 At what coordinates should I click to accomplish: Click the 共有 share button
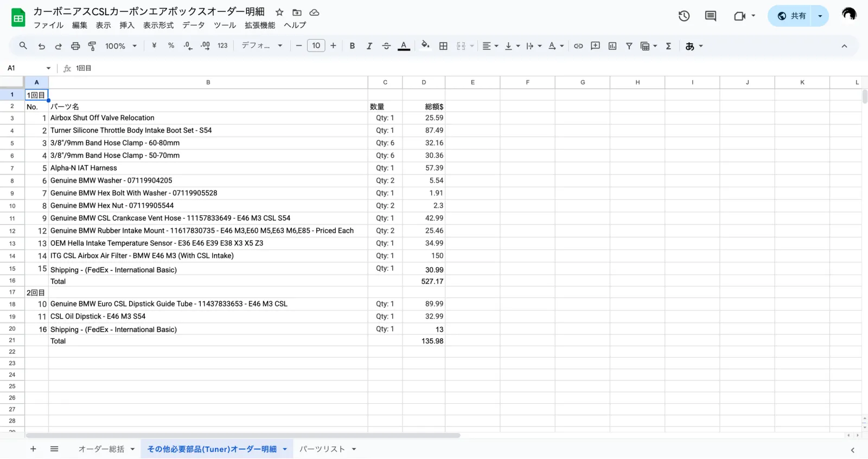pyautogui.click(x=789, y=16)
